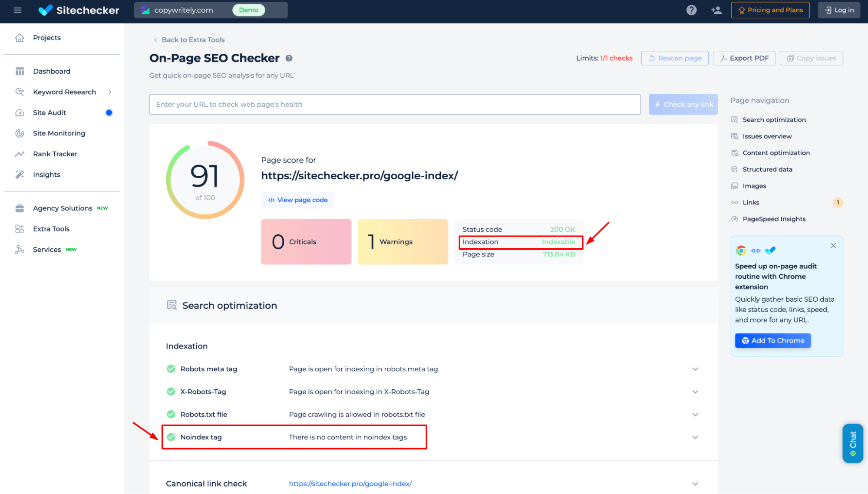Toggle the Robots.txt file check row
The image size is (868, 494).
pos(696,414)
